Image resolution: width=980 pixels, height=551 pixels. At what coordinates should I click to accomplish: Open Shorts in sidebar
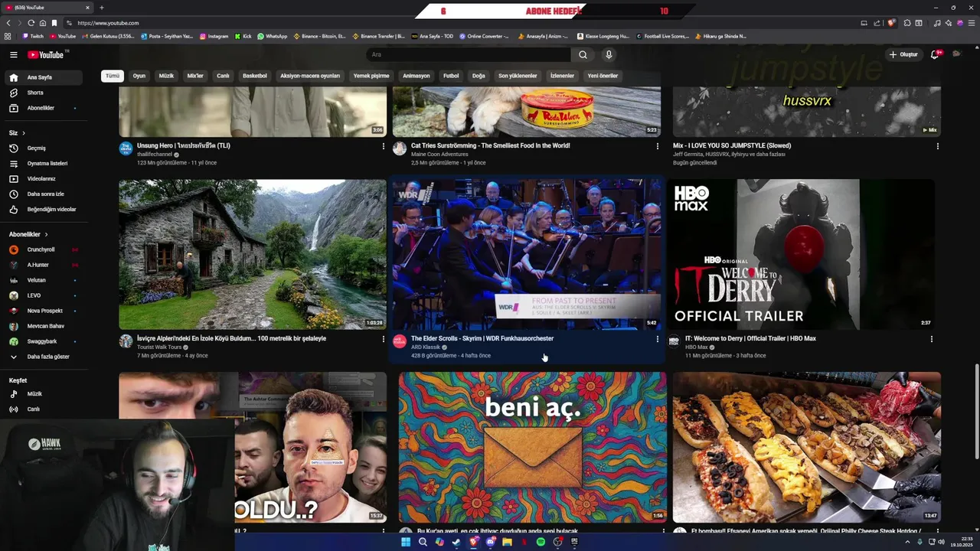44,93
